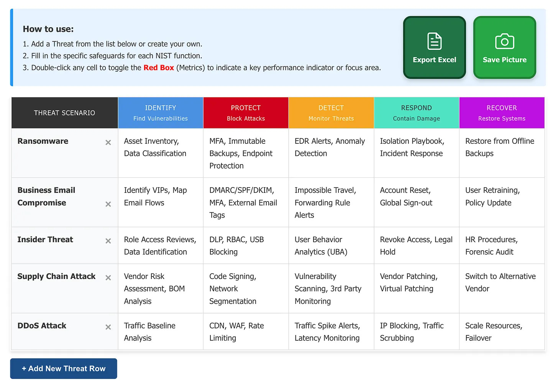Click the 'How to use:' heading

pos(48,29)
